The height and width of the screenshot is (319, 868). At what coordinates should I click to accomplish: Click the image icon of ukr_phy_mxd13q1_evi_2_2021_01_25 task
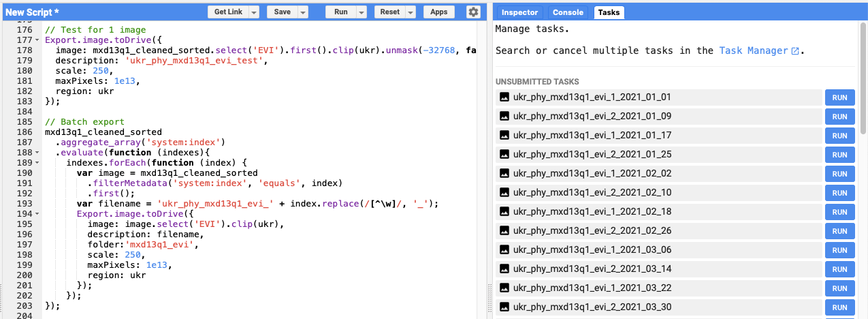click(504, 155)
